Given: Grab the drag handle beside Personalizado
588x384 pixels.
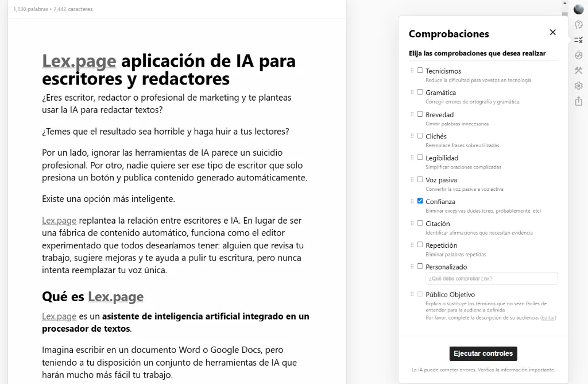Looking at the screenshot, I should pyautogui.click(x=412, y=267).
